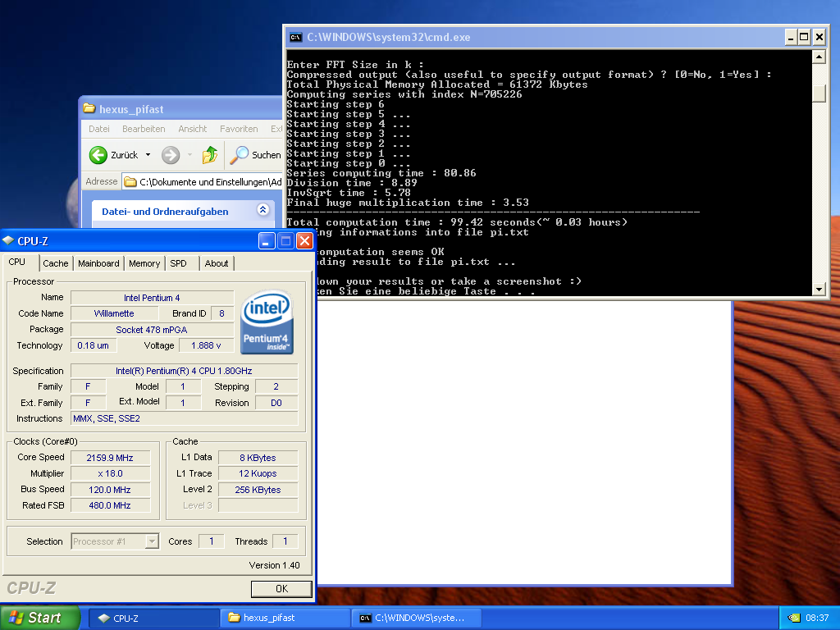840x630 pixels.
Task: Open the Bearbeiten menu in hexus_pifast
Action: click(x=144, y=129)
